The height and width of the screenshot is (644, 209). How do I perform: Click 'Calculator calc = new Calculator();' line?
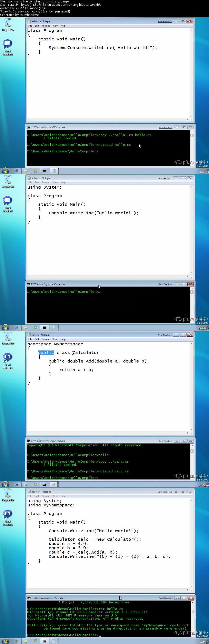pyautogui.click(x=95, y=539)
